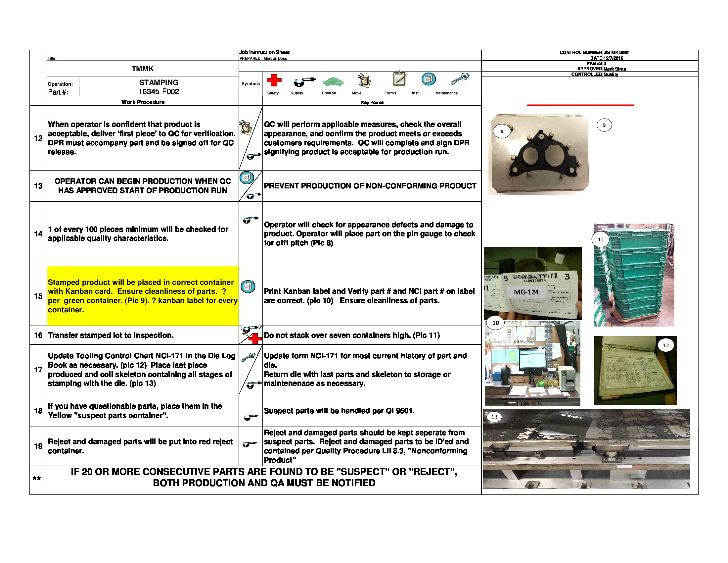Click the Move symbol icon

click(363, 80)
